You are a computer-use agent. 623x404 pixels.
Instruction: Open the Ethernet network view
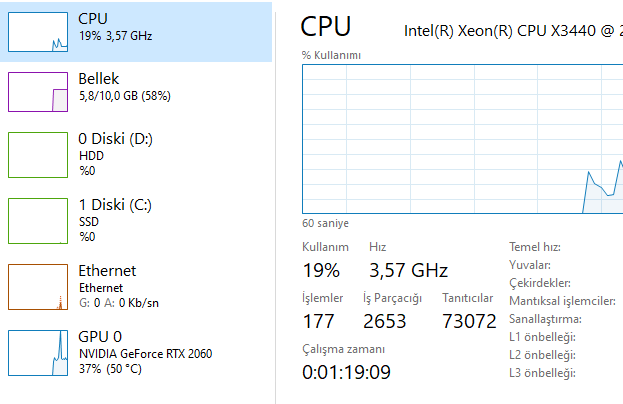(x=107, y=270)
